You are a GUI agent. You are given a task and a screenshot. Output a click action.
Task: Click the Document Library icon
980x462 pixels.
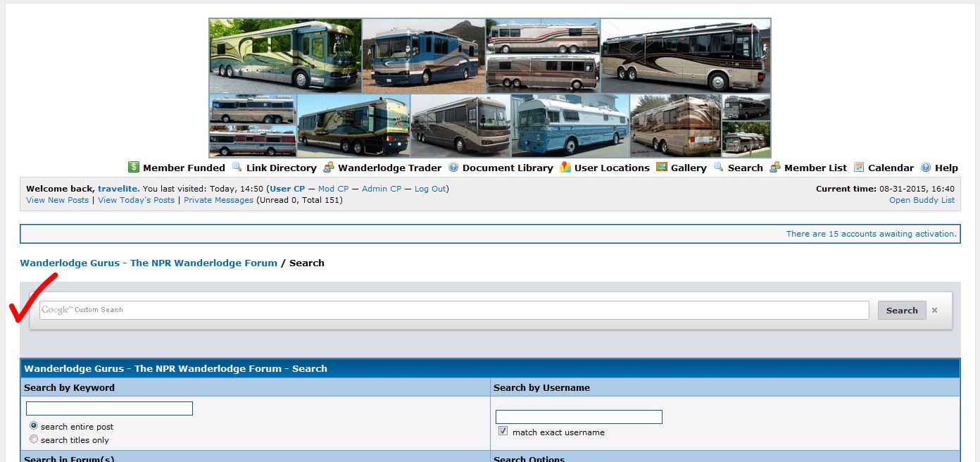click(x=453, y=168)
